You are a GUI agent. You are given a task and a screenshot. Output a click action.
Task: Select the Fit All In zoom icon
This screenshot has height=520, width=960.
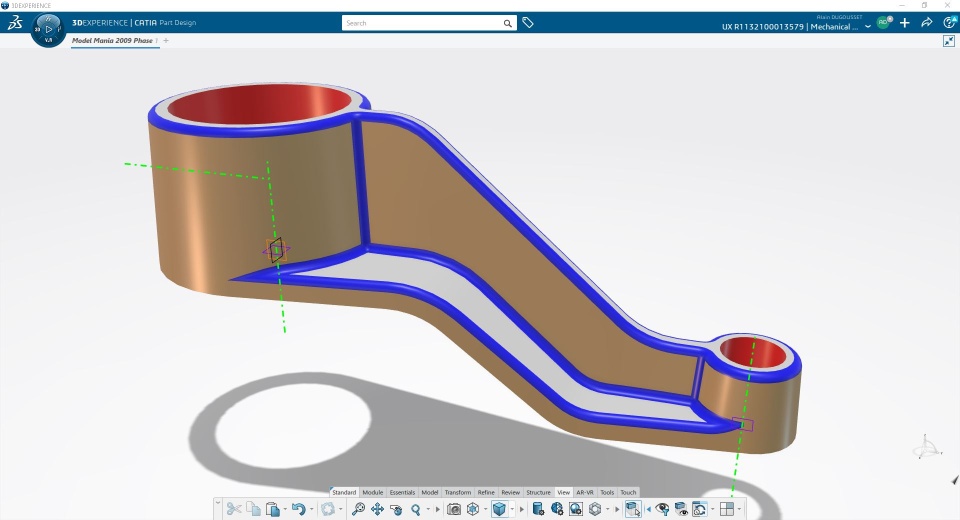click(358, 509)
